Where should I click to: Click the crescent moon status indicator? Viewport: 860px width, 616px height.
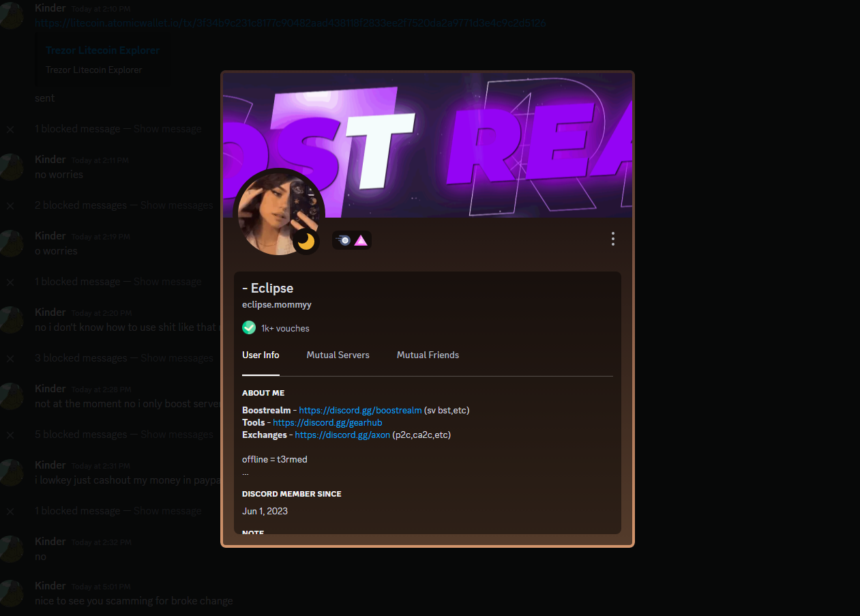[x=306, y=241]
